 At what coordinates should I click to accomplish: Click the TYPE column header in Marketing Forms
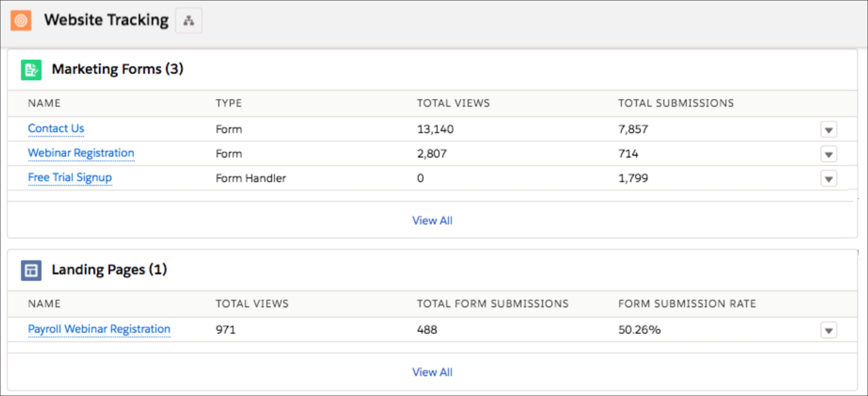pos(229,103)
